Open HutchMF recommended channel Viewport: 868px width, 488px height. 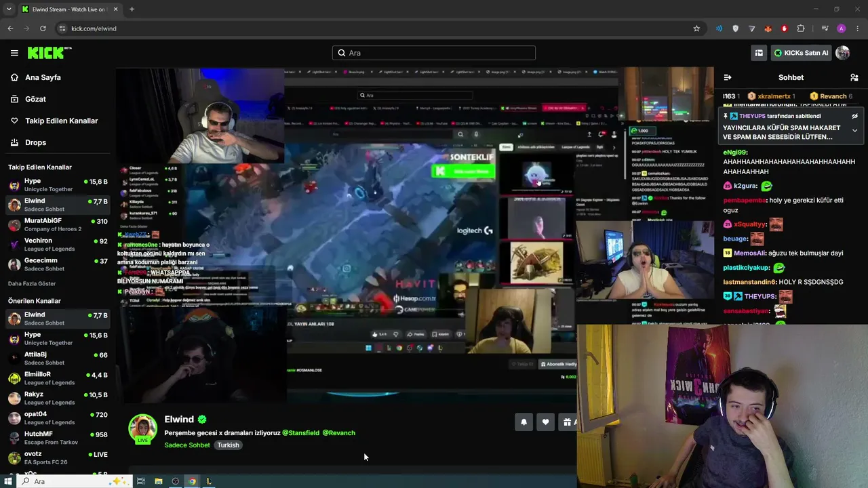tap(58, 438)
